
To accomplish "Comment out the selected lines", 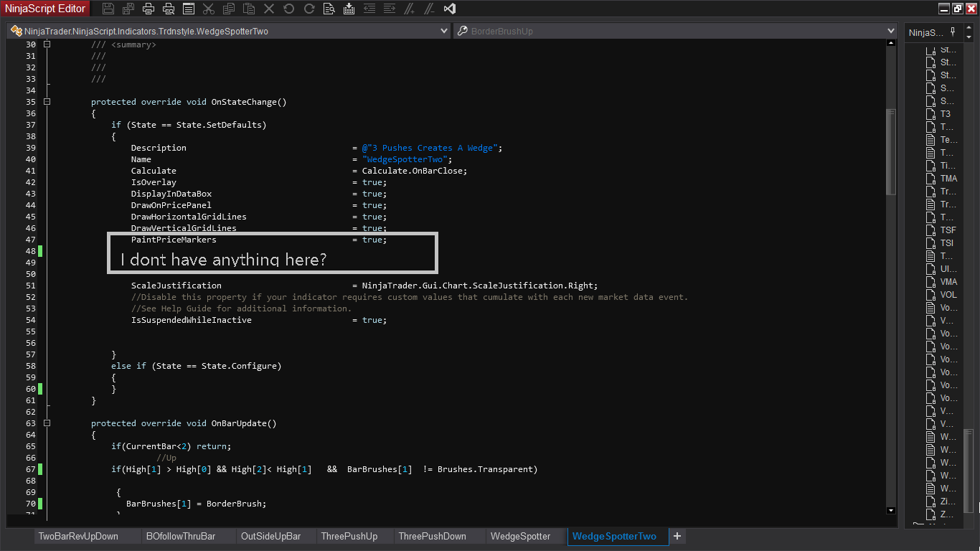I will point(410,9).
